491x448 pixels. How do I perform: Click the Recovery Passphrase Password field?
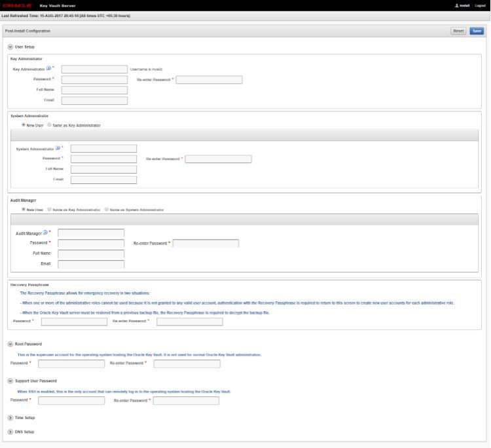[x=74, y=322]
